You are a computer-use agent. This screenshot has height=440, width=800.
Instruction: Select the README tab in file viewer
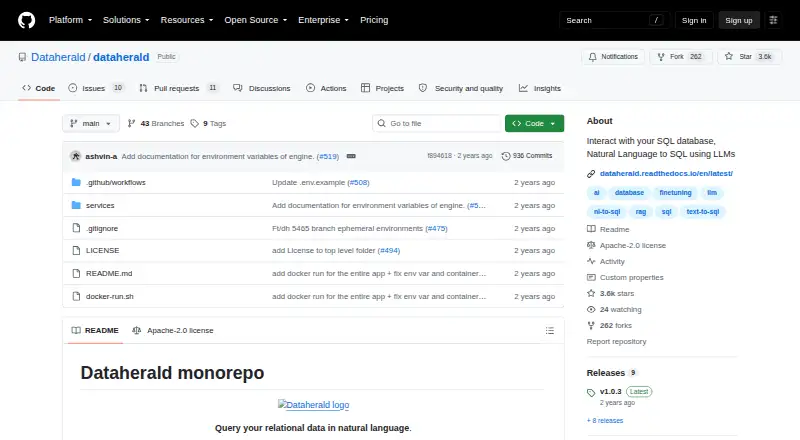coord(95,331)
